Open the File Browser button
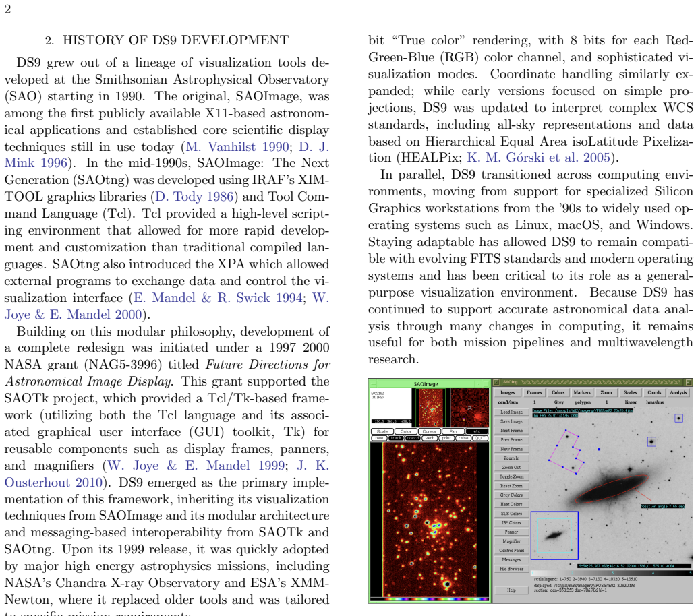The height and width of the screenshot is (616, 698). pos(511,569)
